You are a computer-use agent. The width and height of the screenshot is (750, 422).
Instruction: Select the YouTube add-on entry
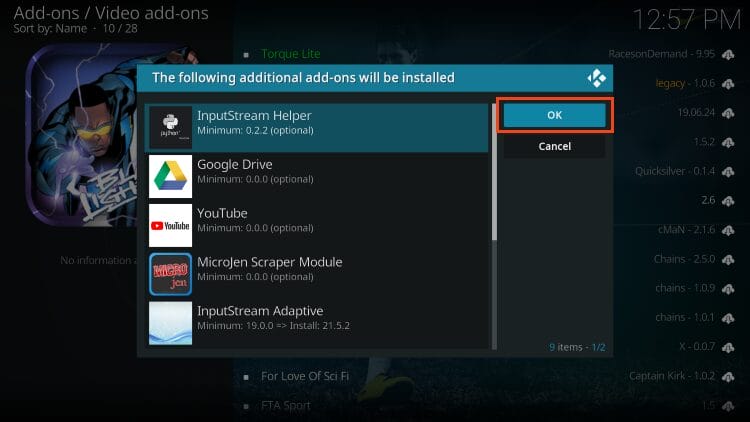317,225
